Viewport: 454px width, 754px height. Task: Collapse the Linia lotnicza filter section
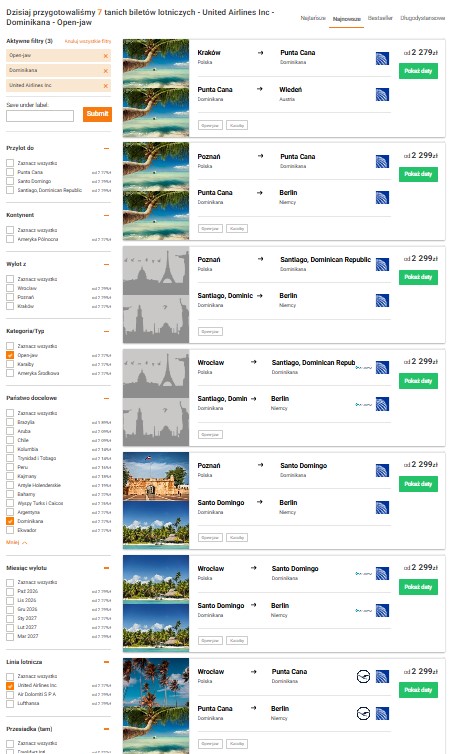tap(106, 662)
